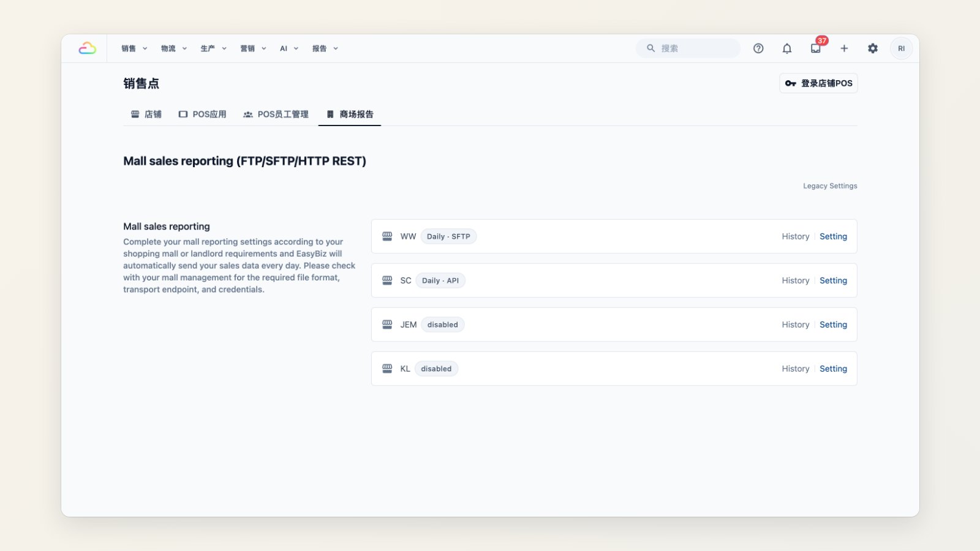Open Setting for the KL store
This screenshot has height=551, width=980.
tap(833, 369)
